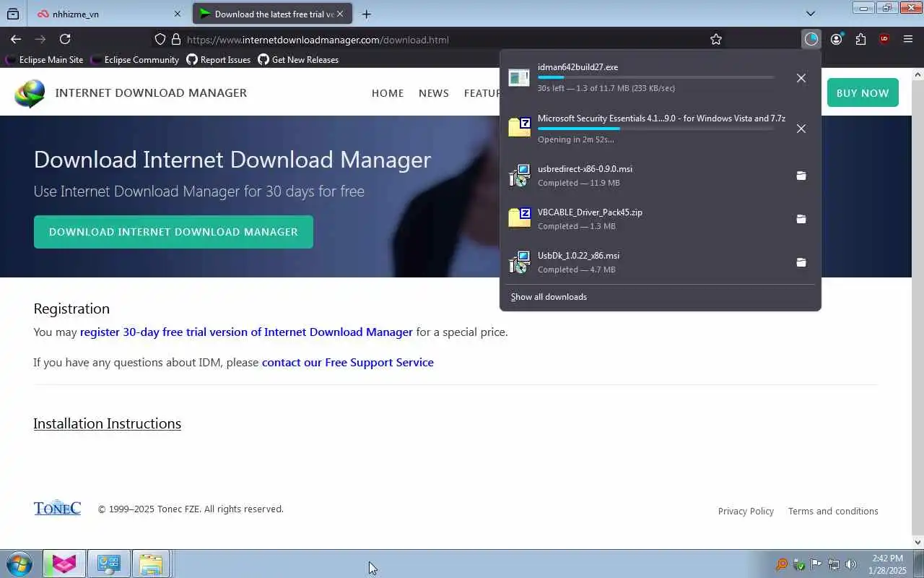This screenshot has height=578, width=924.
Task: Go back to previous page
Action: [16, 39]
